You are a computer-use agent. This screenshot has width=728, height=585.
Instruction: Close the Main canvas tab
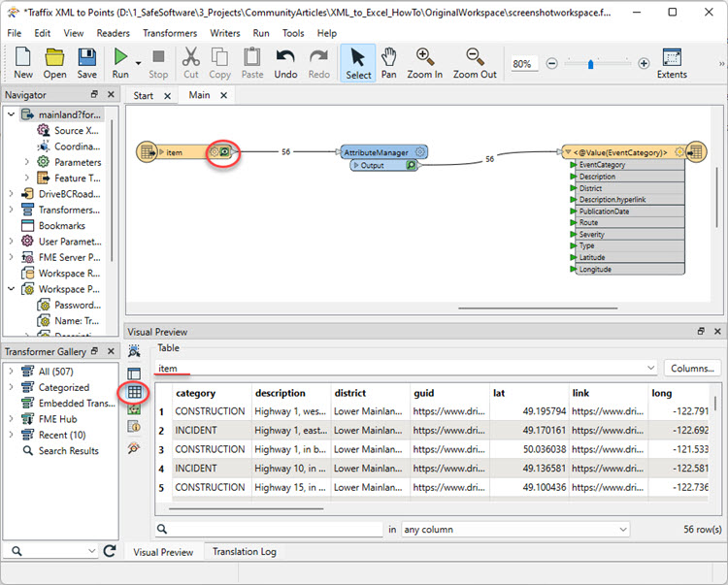click(224, 95)
